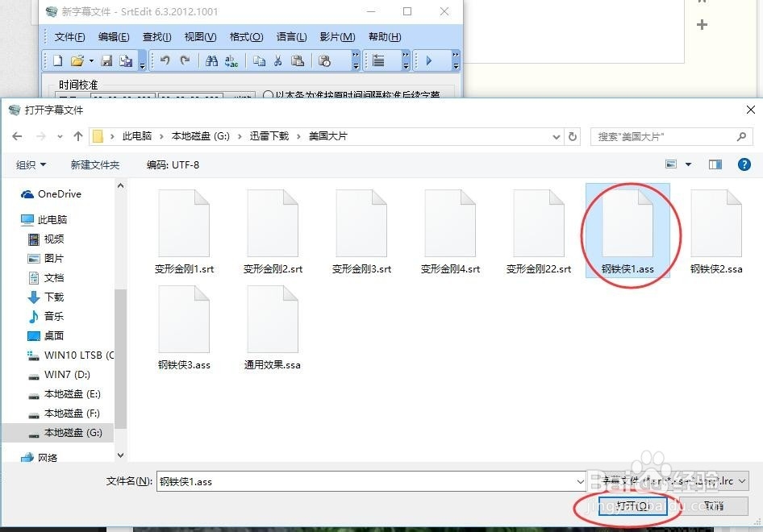Click the Save icon on SrtEdit toolbar
763x532 pixels.
[106, 61]
